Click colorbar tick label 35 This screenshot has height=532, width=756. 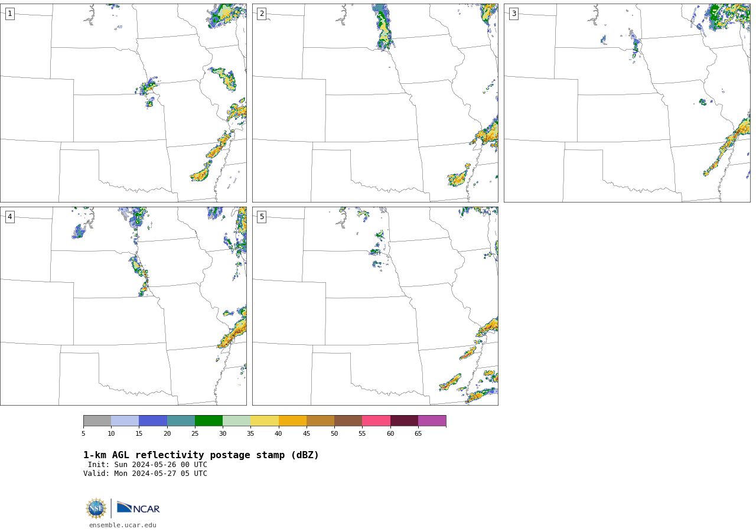250,434
